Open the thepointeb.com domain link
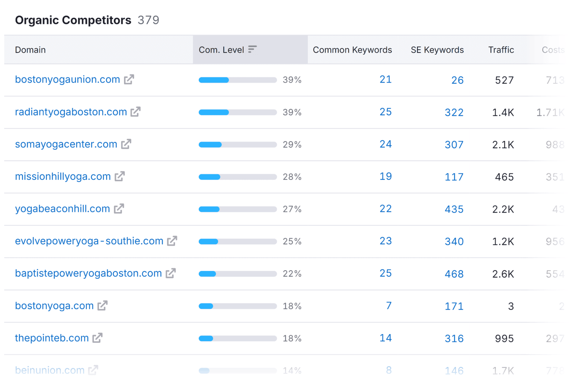Viewport: 588px width, 383px height. tap(51, 338)
